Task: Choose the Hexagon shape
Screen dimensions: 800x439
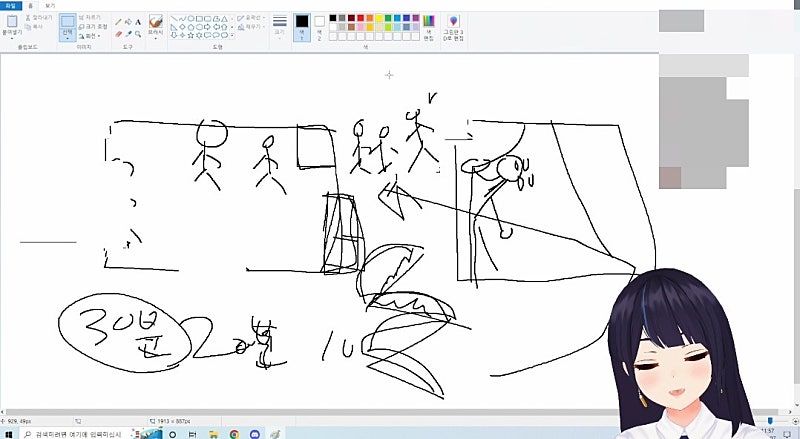Action: coord(199,27)
